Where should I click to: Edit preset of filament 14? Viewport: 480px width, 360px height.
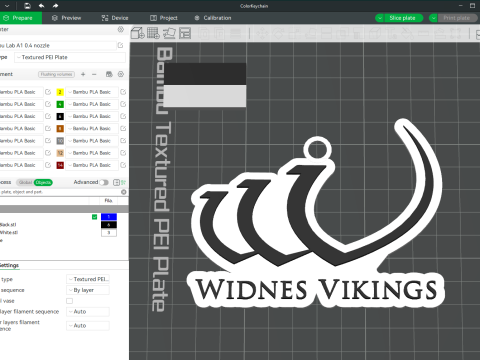tap(123, 165)
